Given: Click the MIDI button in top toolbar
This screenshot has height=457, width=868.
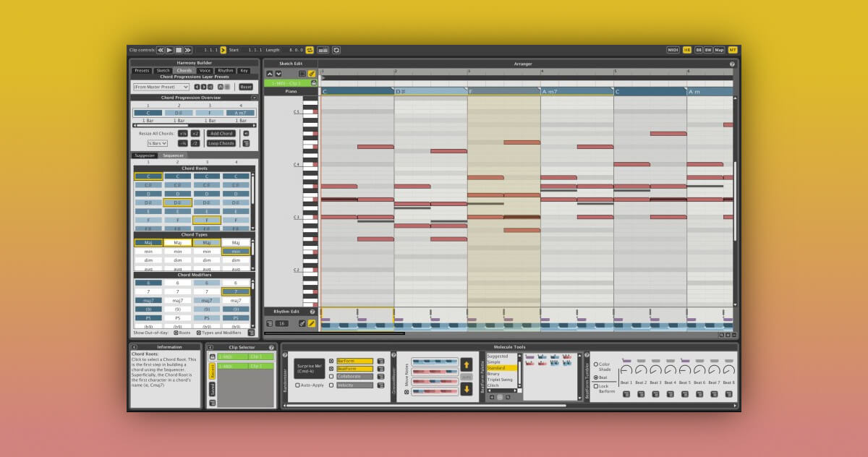Looking at the screenshot, I should pos(673,50).
